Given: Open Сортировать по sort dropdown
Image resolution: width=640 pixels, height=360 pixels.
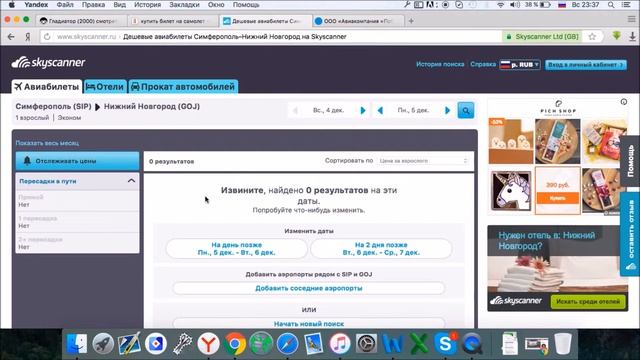Looking at the screenshot, I should 422,161.
